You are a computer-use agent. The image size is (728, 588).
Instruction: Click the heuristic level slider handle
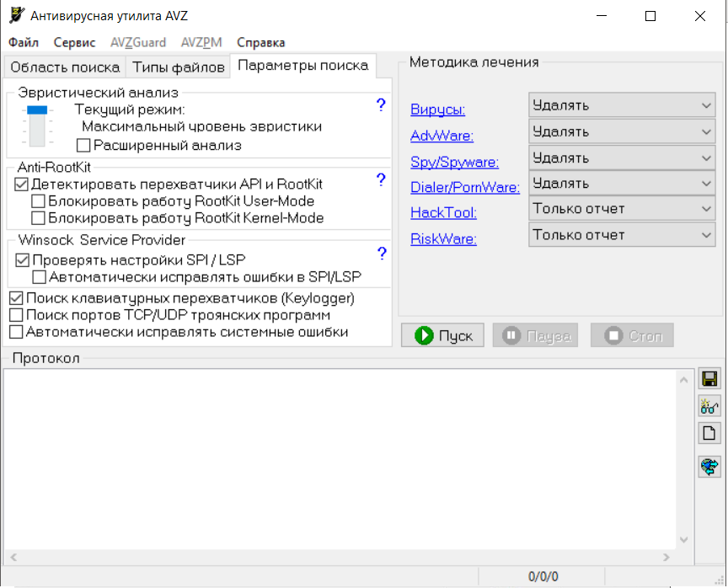tap(37, 110)
